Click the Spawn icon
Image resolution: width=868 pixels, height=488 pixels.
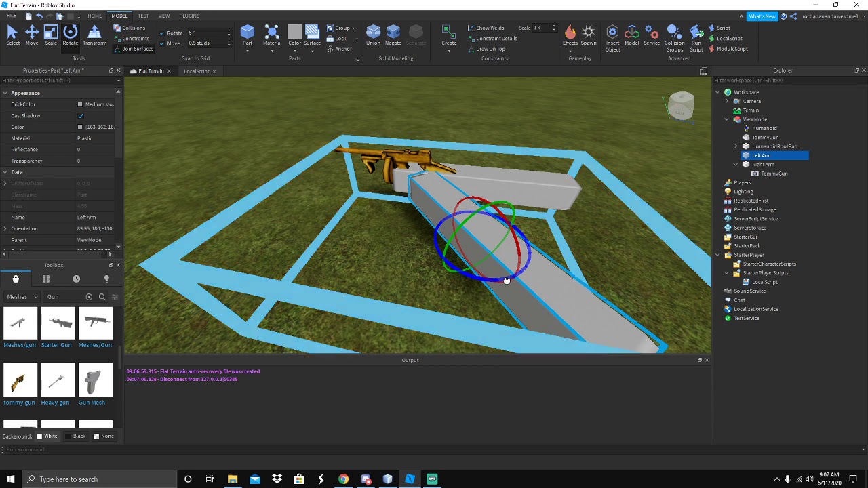pos(589,35)
